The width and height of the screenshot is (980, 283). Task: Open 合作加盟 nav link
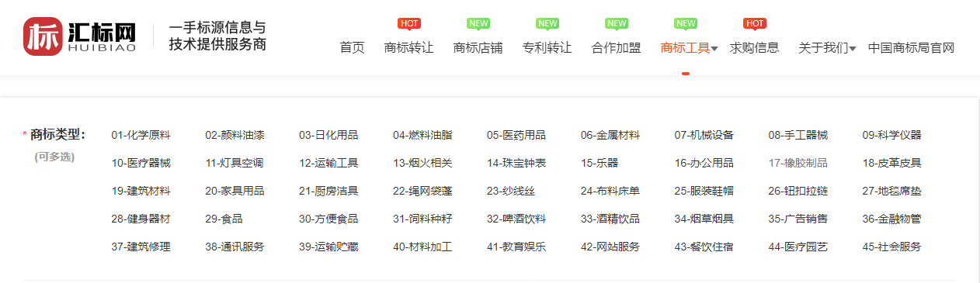point(617,48)
